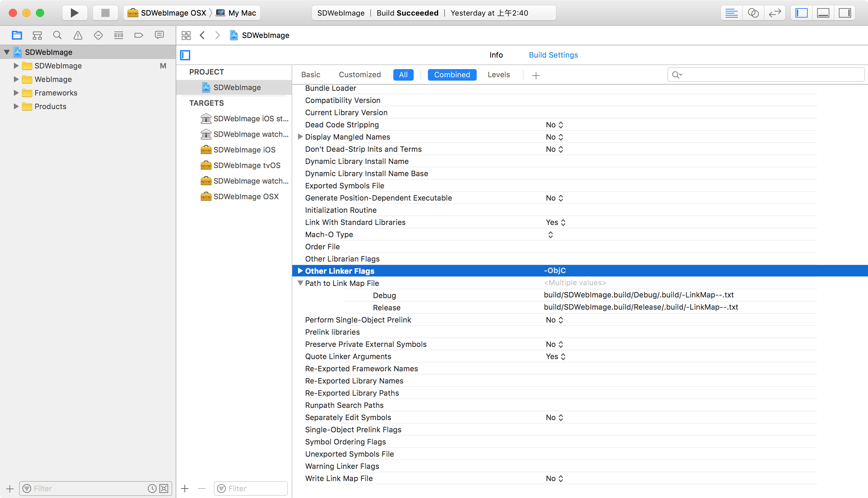Change Quote Linker Arguments value
The image size is (868, 498).
click(x=555, y=356)
